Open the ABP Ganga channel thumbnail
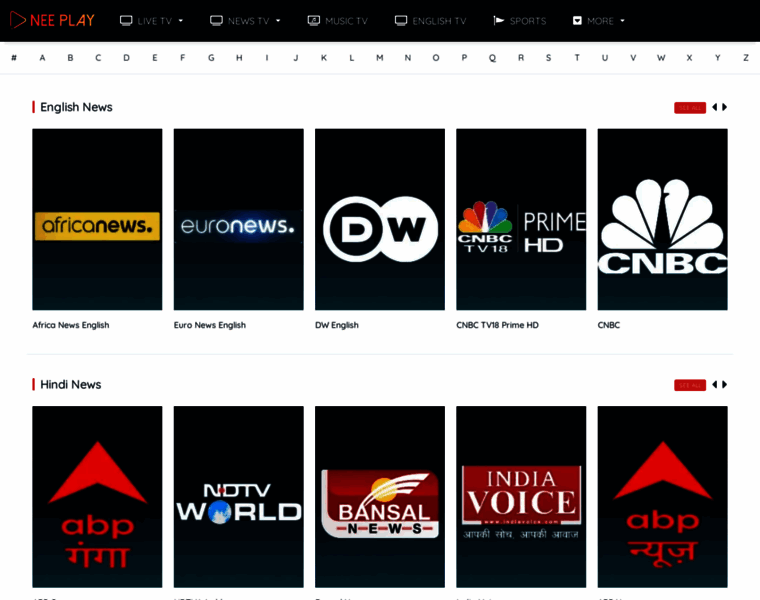This screenshot has width=760, height=600. coord(97,497)
